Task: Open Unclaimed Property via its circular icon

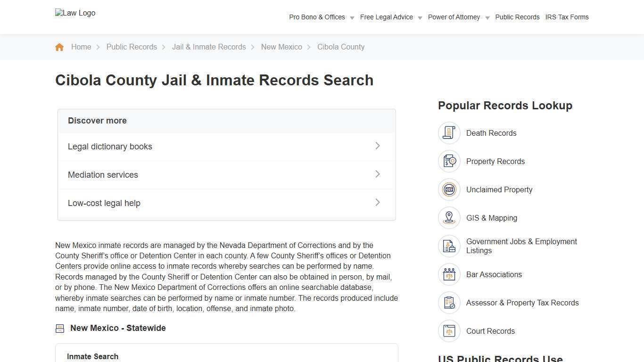Action: (x=449, y=189)
